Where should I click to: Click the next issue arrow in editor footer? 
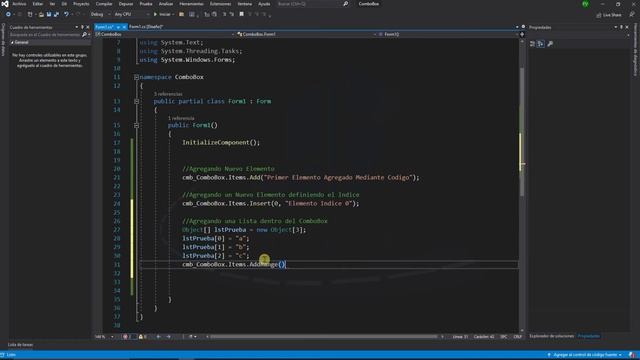click(x=169, y=337)
